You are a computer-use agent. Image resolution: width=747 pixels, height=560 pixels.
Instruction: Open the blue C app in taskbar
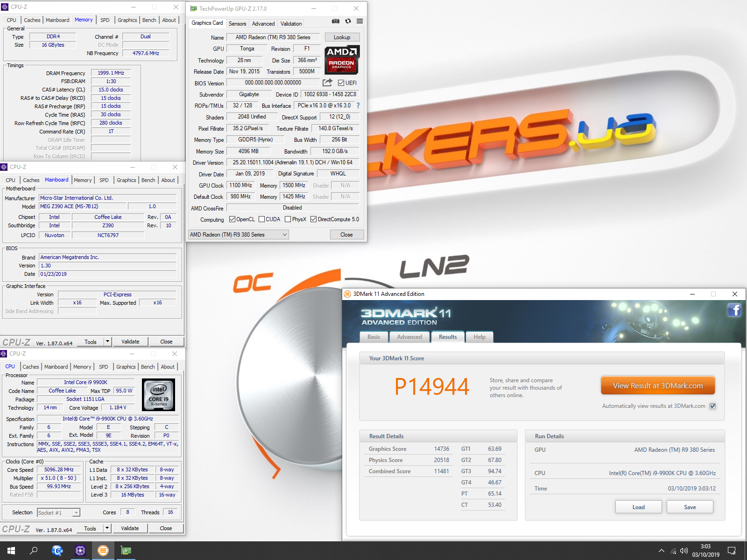[57, 551]
